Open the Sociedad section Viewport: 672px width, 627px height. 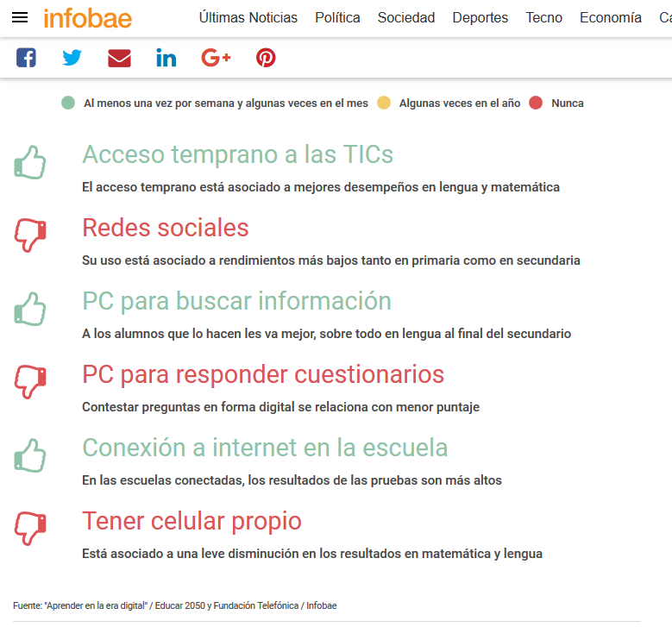[406, 17]
